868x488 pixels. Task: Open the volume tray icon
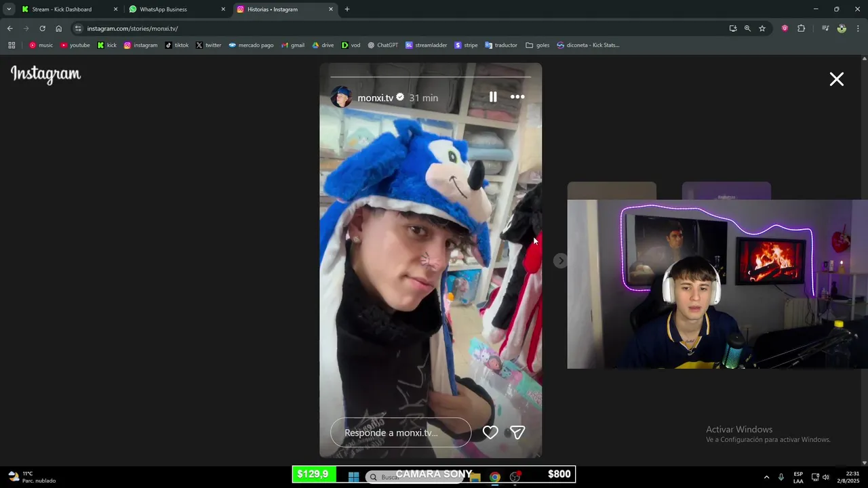(825, 477)
